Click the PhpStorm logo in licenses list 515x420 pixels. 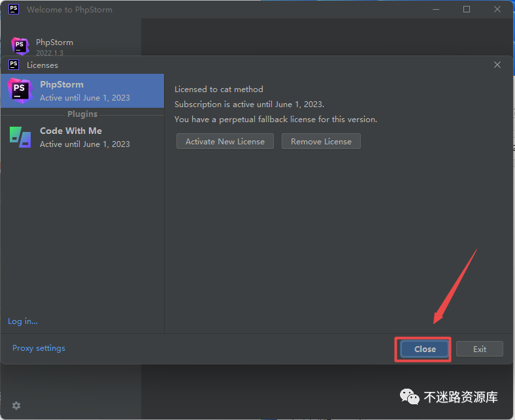click(x=20, y=91)
